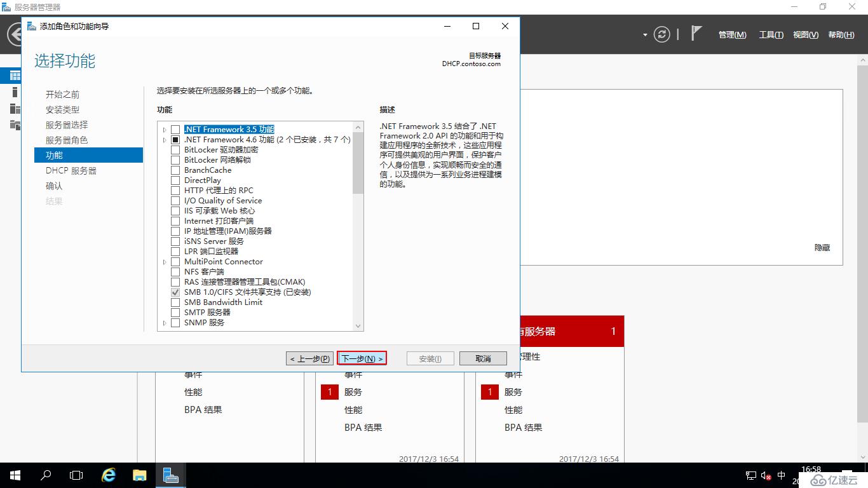Viewport: 868px width, 488px height.
Task: Check the .NET Framework 3.5 feature box
Action: (175, 130)
